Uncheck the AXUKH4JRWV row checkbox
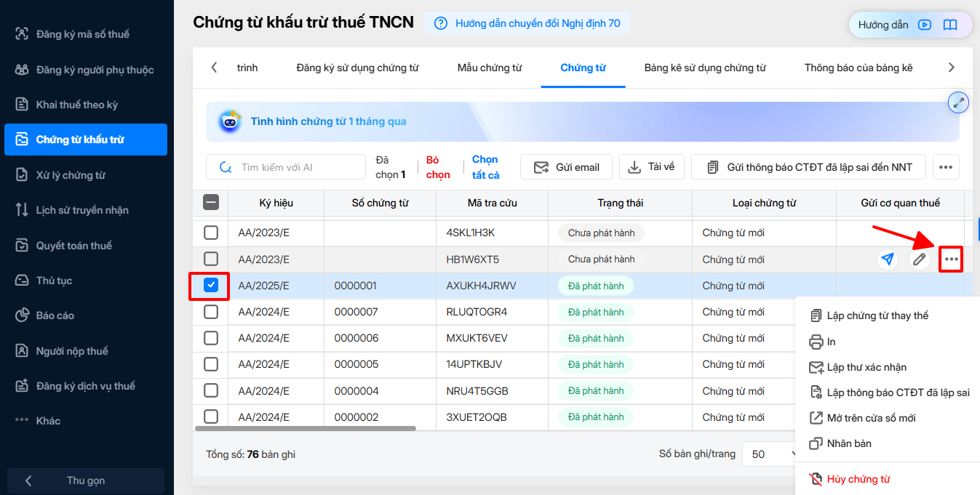This screenshot has height=495, width=980. tap(210, 286)
